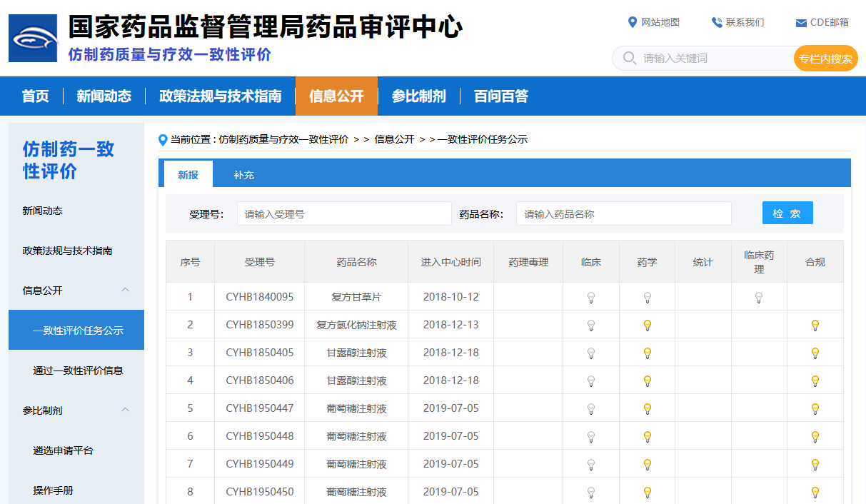Click the CDE邮箱 envelope icon

point(801,23)
